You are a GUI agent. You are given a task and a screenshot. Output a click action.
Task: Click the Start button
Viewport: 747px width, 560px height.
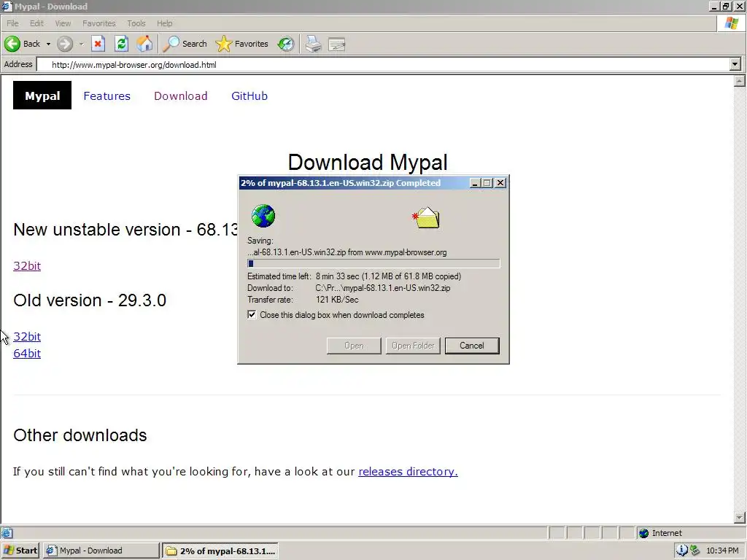tap(20, 551)
